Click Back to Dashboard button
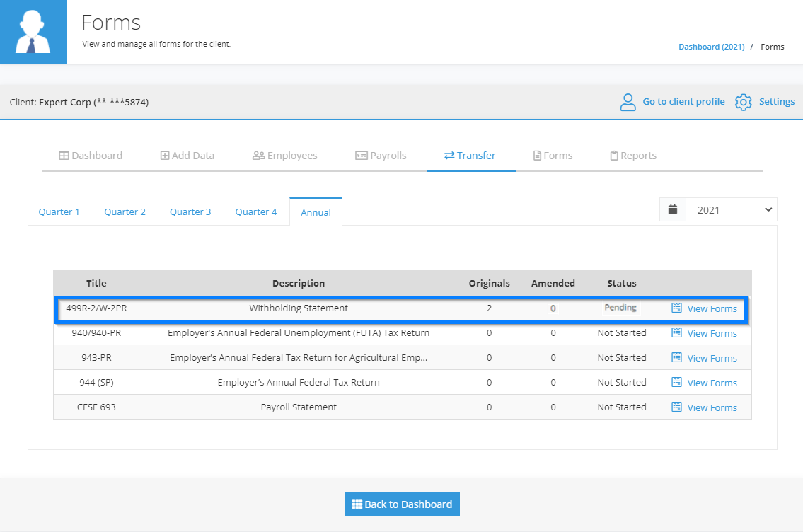 402,504
